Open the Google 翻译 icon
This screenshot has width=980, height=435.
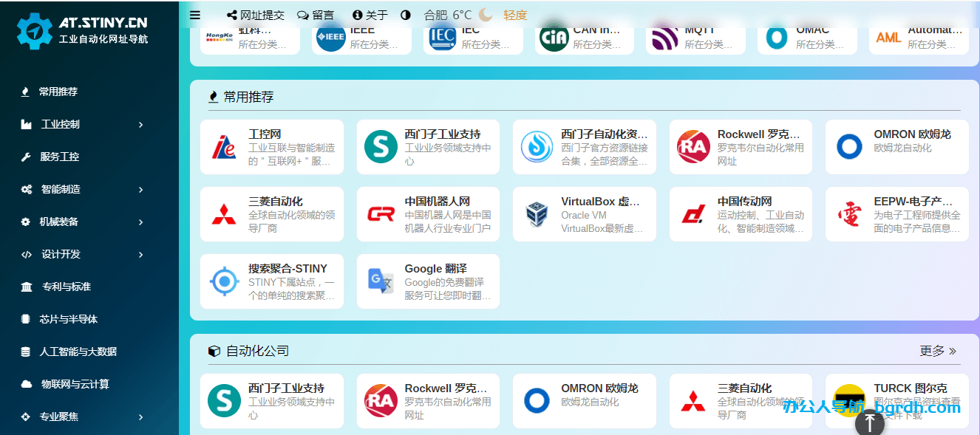click(381, 281)
